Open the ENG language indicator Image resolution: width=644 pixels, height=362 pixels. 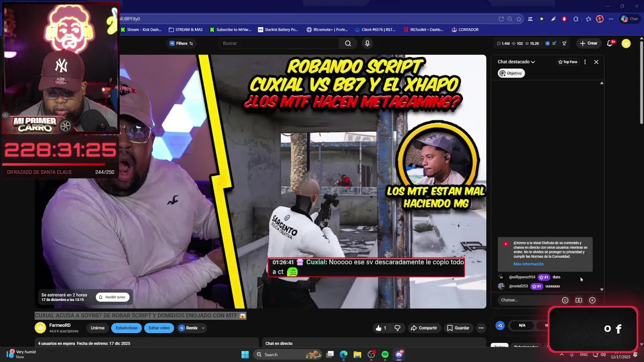pyautogui.click(x=584, y=354)
